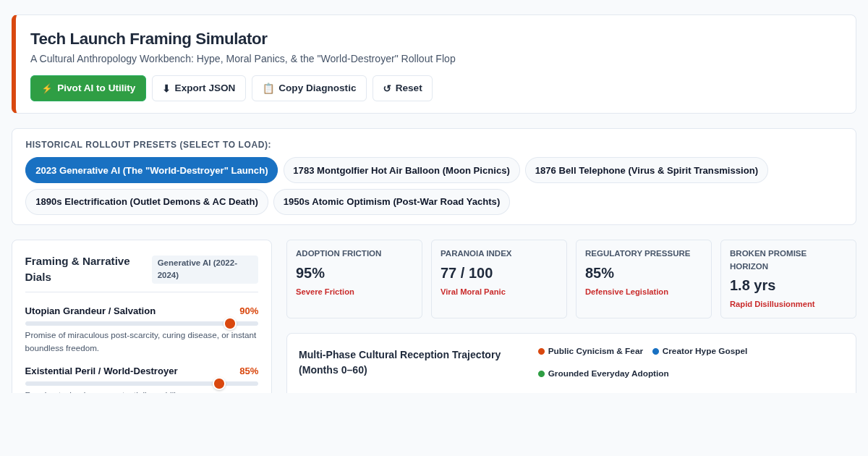Image resolution: width=868 pixels, height=456 pixels.
Task: Toggle the Public Cynicism & Fear legend item
Action: [x=590, y=351]
